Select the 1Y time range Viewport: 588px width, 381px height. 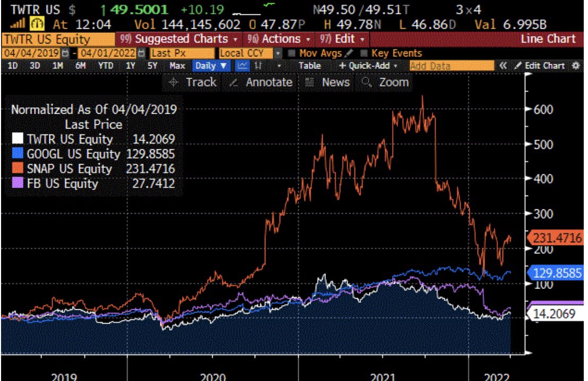[x=130, y=66]
